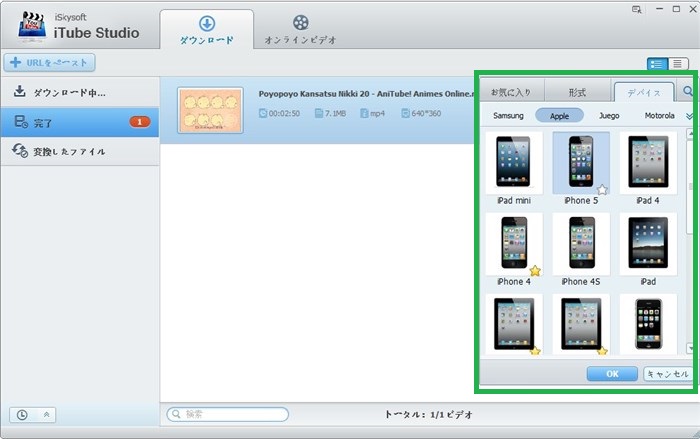Toggle favorite star on iPhone 4
Viewport: 700px width, 439px height.
pos(535,271)
